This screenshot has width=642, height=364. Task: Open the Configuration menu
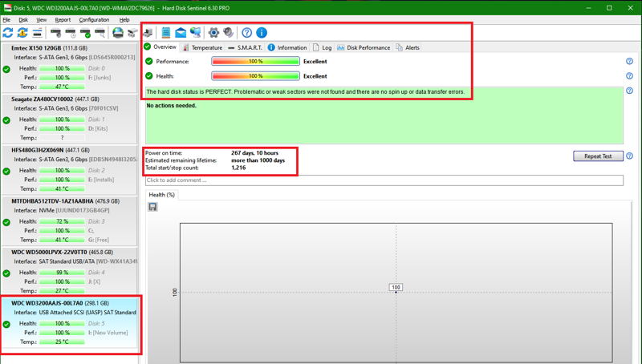pos(94,19)
